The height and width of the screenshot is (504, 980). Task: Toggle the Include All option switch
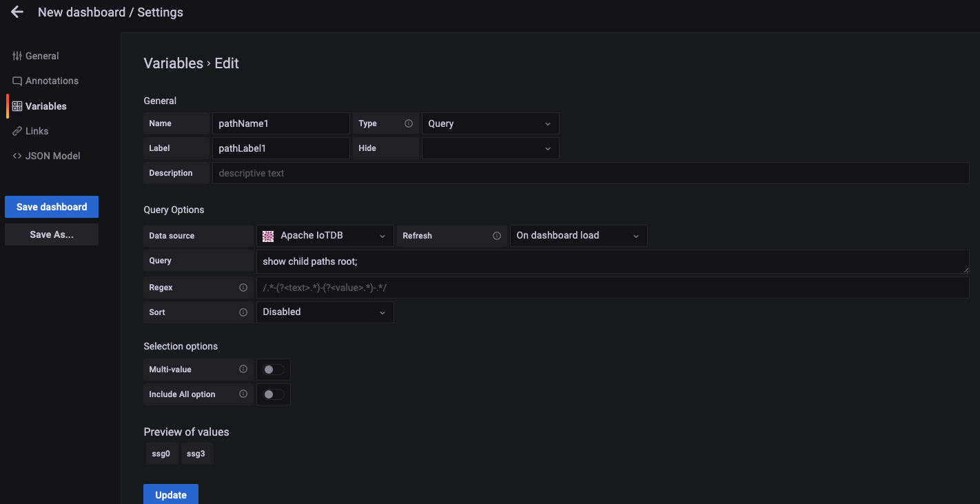[274, 394]
